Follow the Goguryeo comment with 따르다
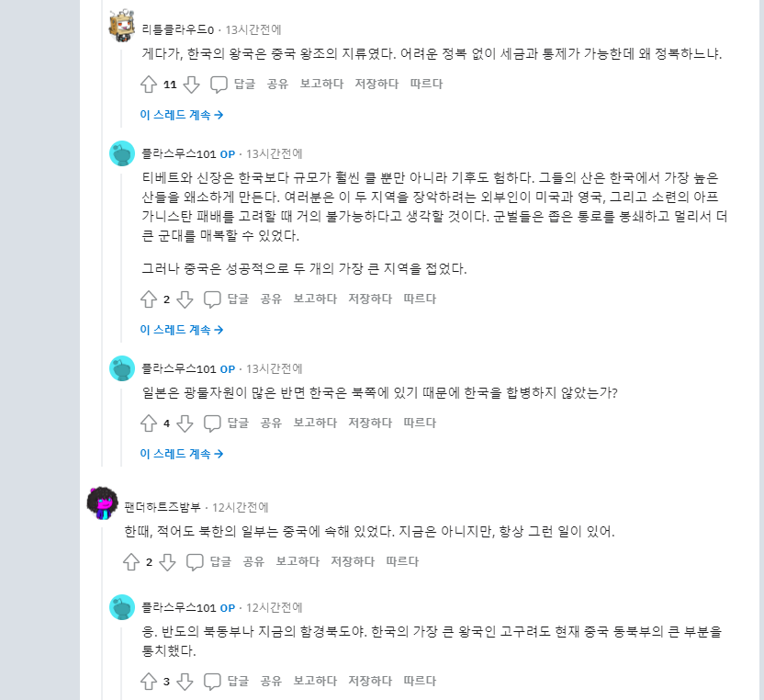 click(x=420, y=682)
